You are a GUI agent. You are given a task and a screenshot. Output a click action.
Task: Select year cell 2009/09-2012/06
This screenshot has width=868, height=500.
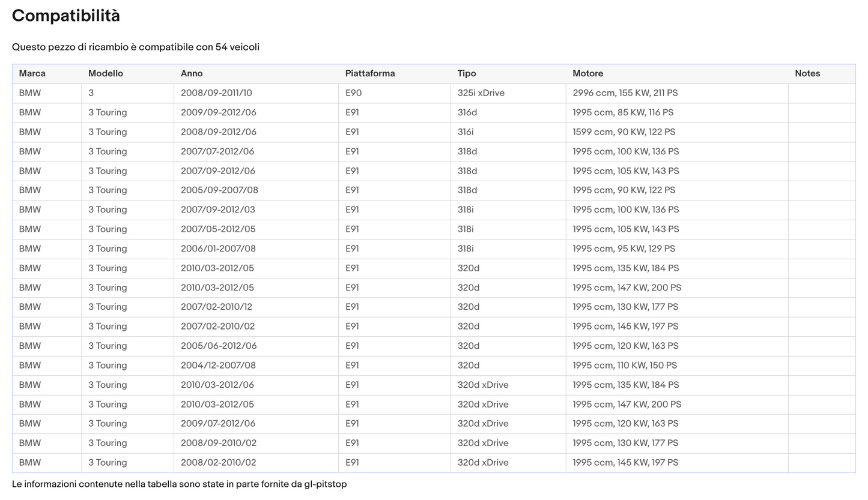256,113
